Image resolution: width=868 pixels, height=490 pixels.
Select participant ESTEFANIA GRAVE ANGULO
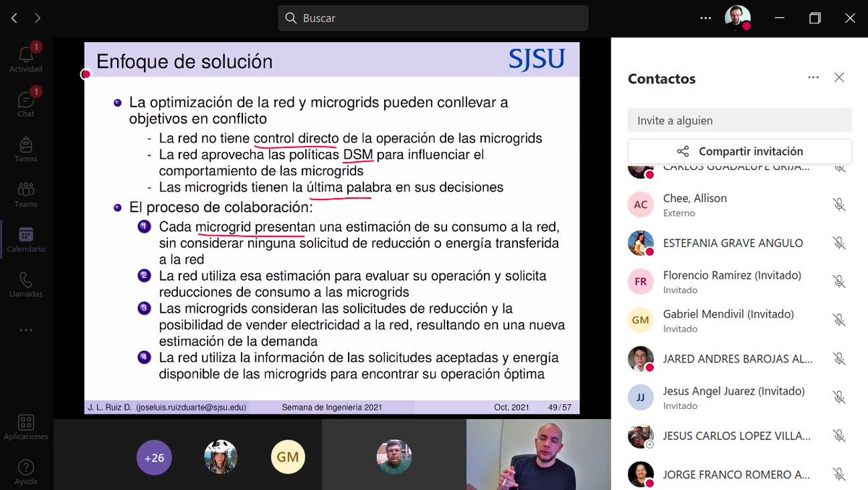tap(740, 243)
